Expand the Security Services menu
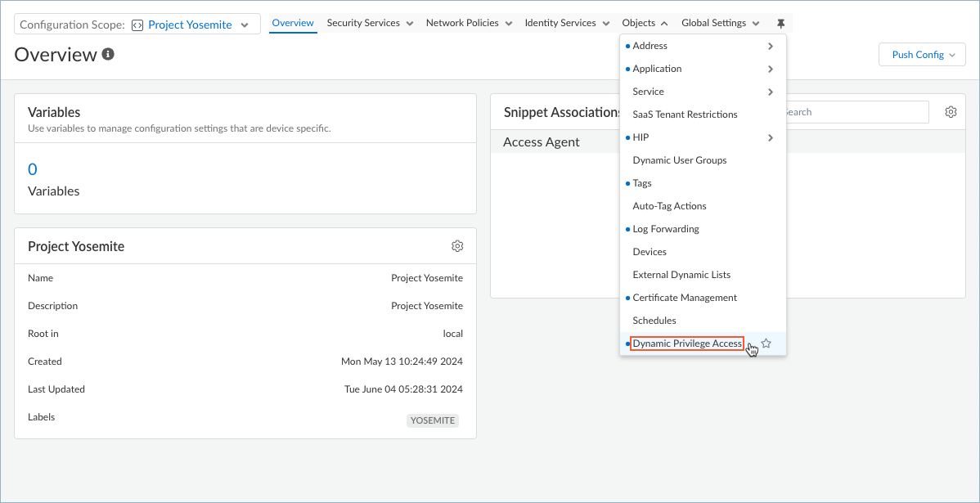Screen dimensions: 980x503 click(x=370, y=23)
